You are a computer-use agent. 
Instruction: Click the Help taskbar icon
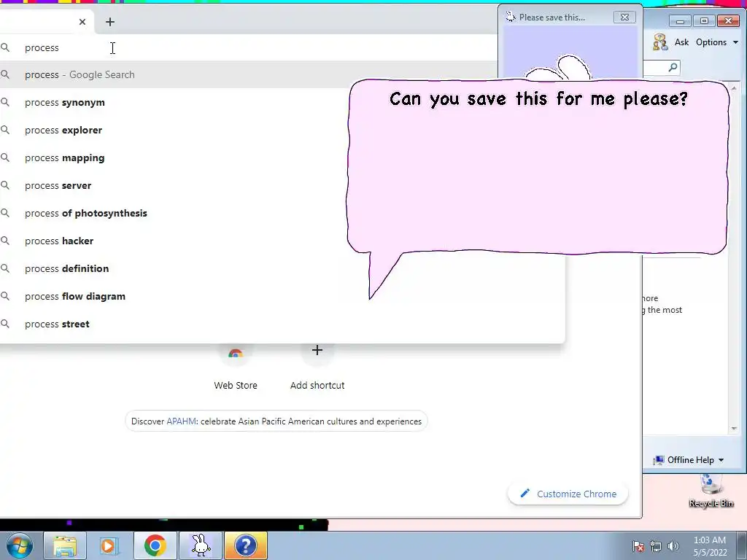(246, 545)
